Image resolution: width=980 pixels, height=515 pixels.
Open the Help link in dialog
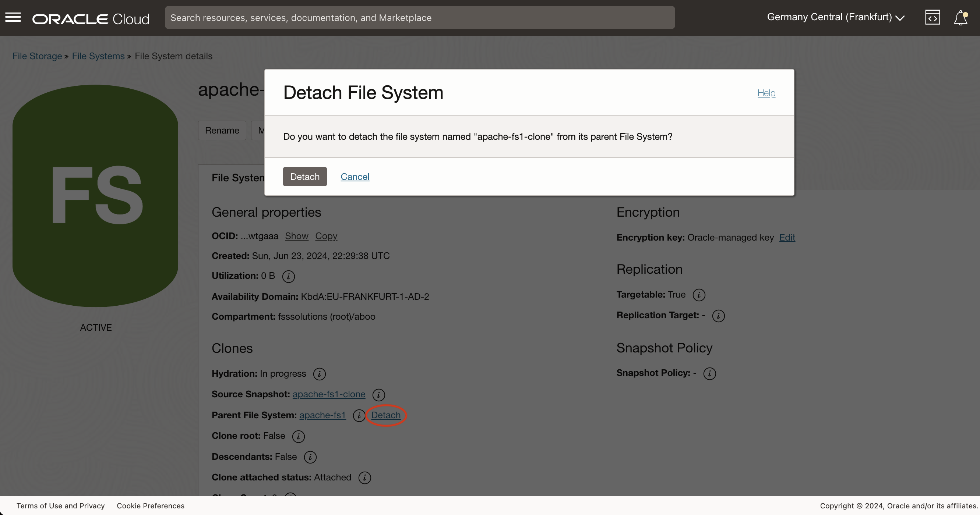(x=766, y=93)
